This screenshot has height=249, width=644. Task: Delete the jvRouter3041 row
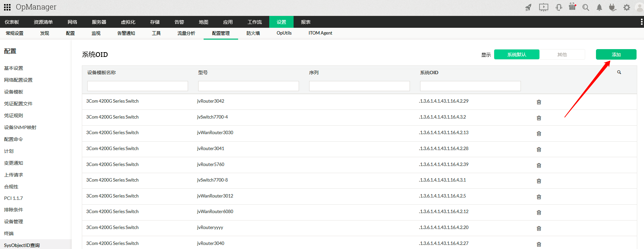pyautogui.click(x=539, y=149)
